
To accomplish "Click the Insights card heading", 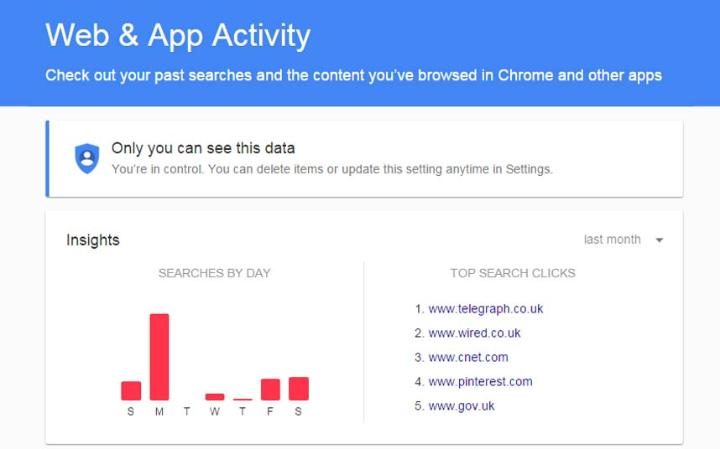I will tap(93, 240).
